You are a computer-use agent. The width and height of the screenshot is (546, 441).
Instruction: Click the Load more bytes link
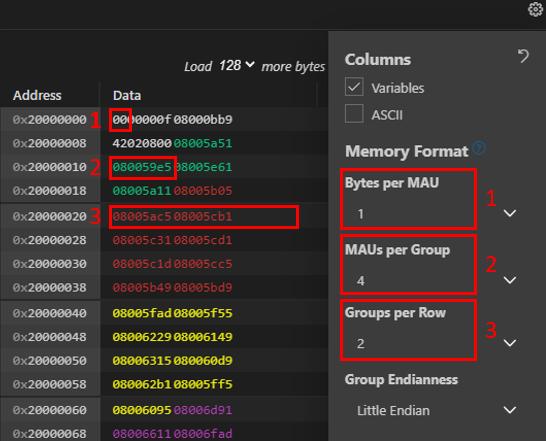255,66
